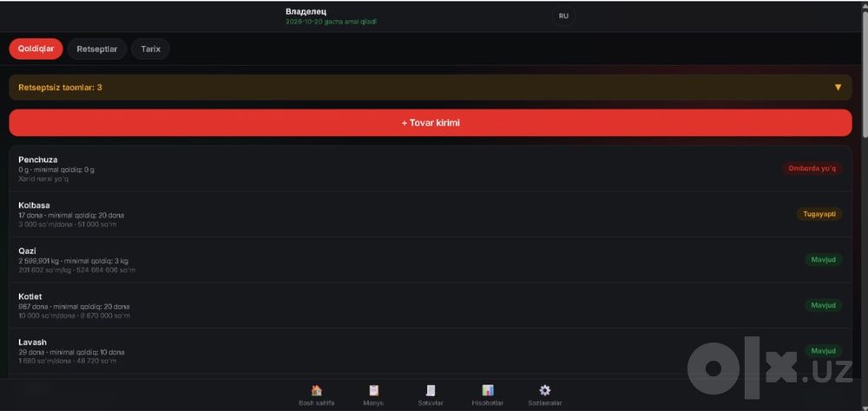Open the Kolbasa stock item
The image size is (868, 411).
(431, 215)
